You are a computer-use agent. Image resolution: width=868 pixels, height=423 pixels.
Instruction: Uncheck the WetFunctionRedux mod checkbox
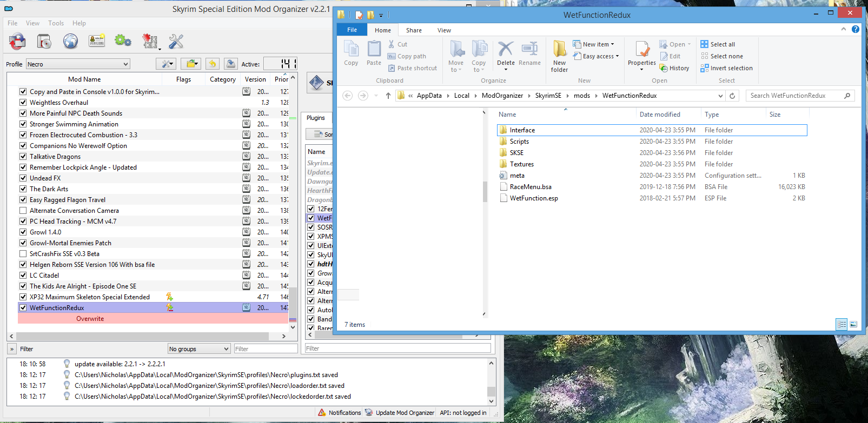point(23,308)
